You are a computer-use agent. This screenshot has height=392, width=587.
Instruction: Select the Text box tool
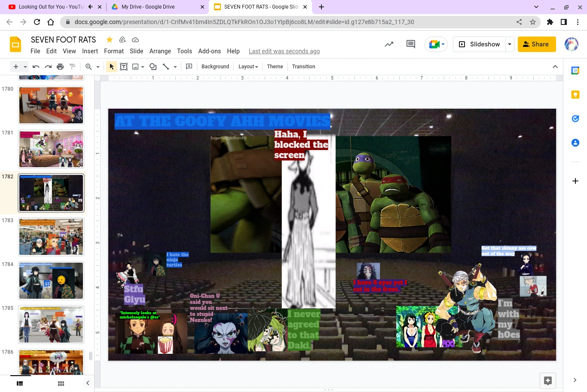pos(124,67)
